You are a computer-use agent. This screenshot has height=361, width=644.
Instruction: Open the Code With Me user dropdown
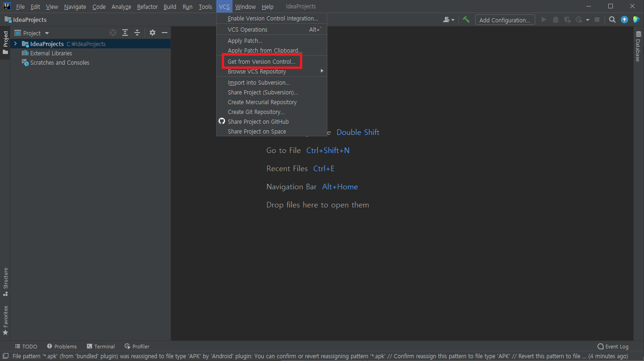pos(449,20)
